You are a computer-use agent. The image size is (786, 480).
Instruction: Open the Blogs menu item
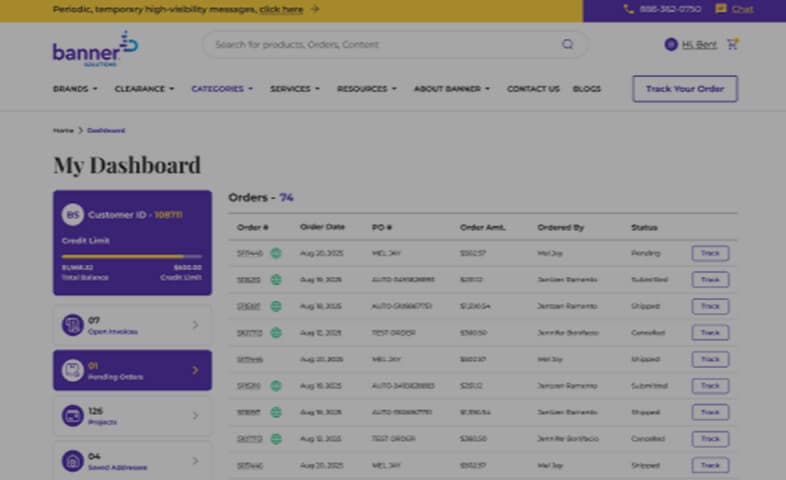pyautogui.click(x=587, y=89)
